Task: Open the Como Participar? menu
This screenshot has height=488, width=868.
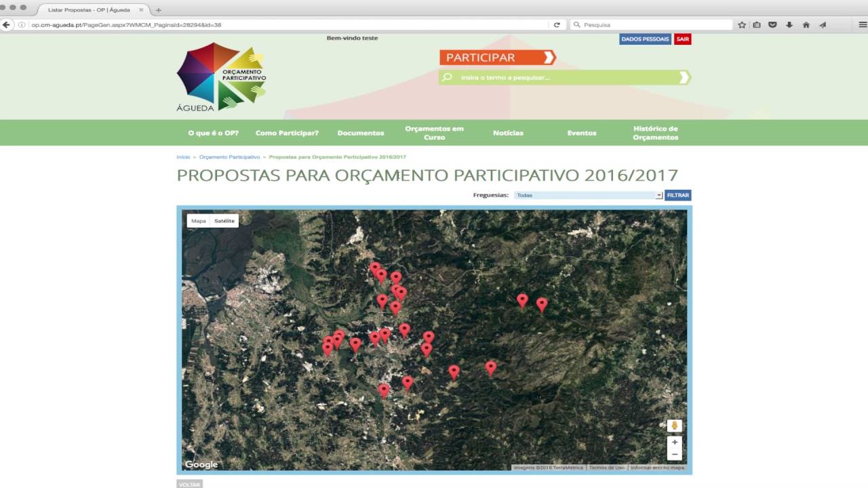Action: pyautogui.click(x=287, y=133)
